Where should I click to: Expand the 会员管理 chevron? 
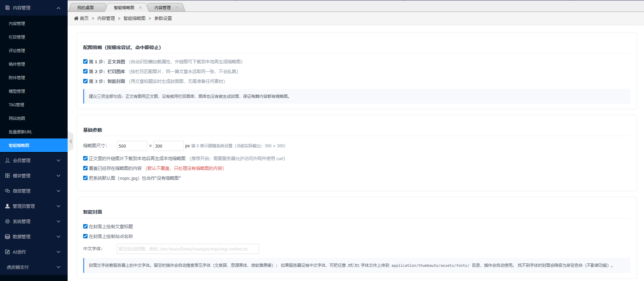coord(58,160)
